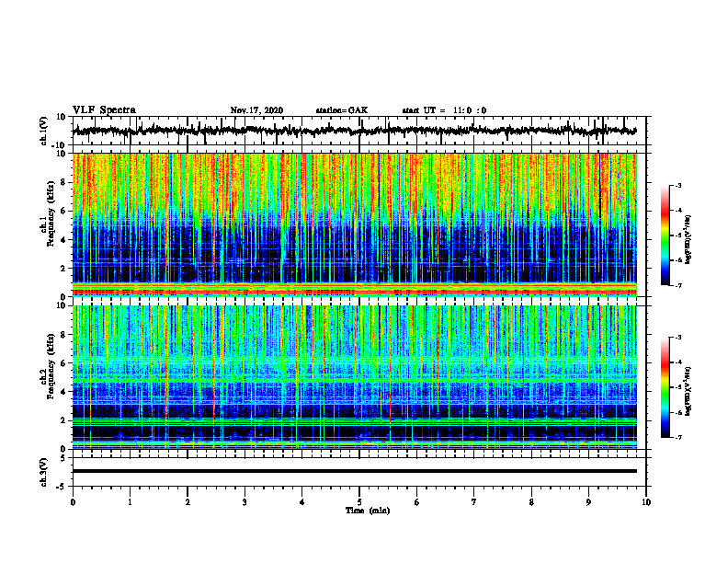Click inside the ch.2 spectrogram panel
The width and height of the screenshot is (728, 563).
(x=354, y=377)
